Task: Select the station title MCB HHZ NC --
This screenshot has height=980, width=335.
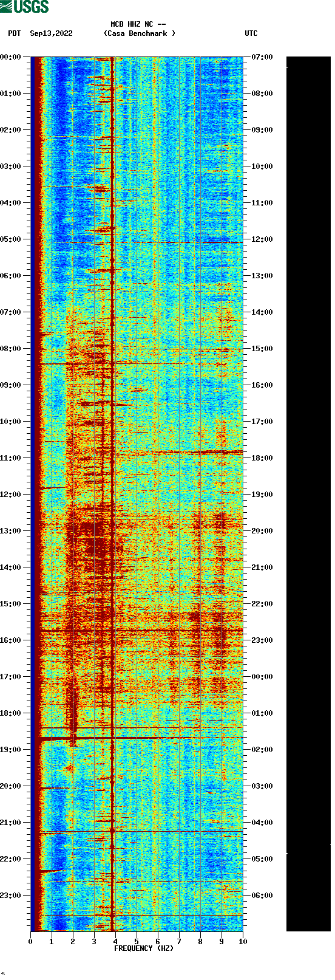Action: (x=138, y=24)
